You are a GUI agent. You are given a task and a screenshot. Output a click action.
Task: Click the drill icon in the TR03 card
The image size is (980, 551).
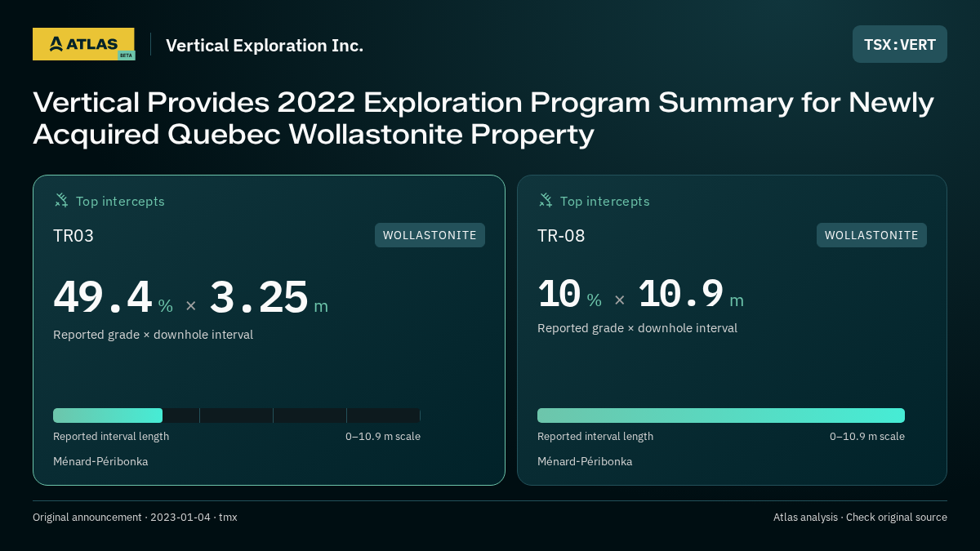(61, 200)
